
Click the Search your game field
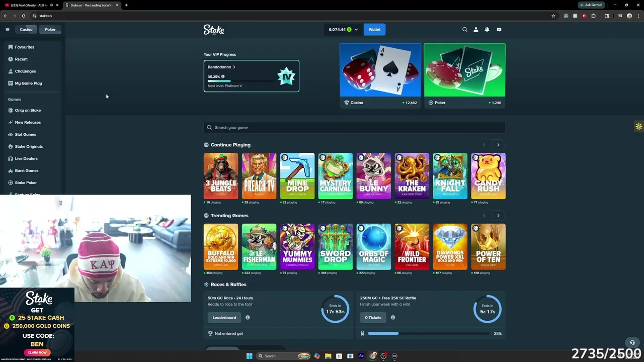click(354, 128)
